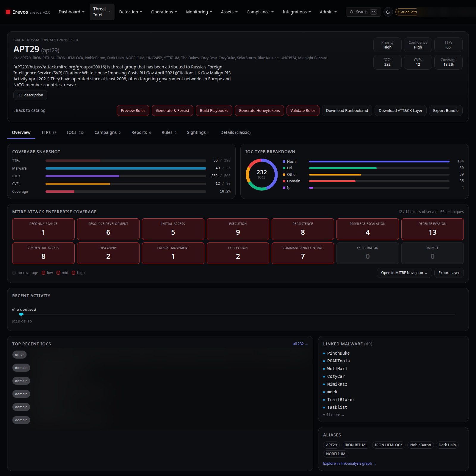Click the Coverage 18.2% stat card
Image resolution: width=476 pixels, height=476 pixels.
tap(448, 62)
